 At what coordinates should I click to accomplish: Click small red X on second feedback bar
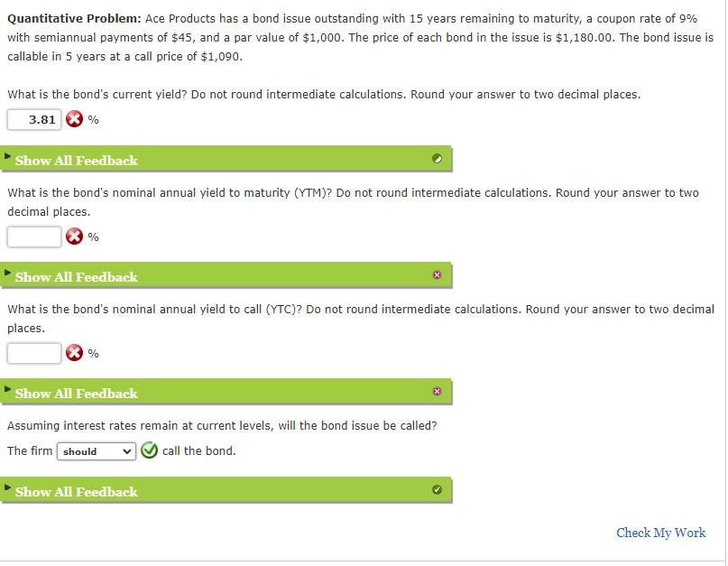(x=437, y=275)
